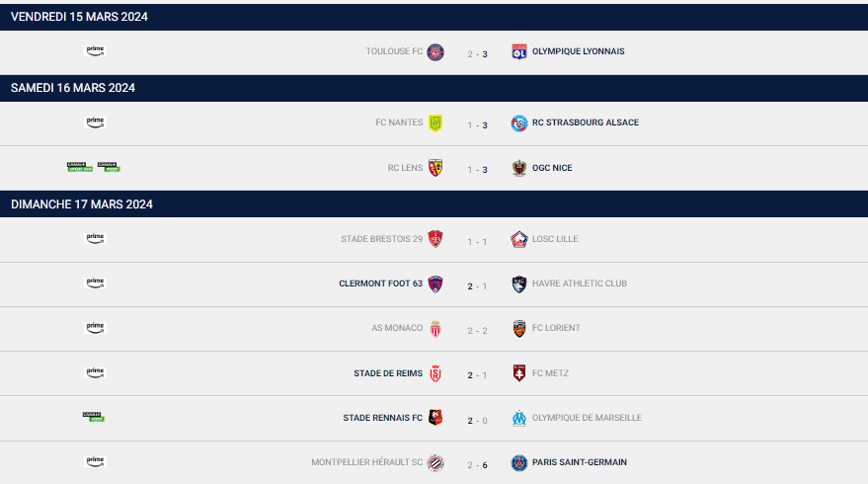
Task: Open the 2 - 6 Montpellier-PSG score
Action: click(x=477, y=465)
